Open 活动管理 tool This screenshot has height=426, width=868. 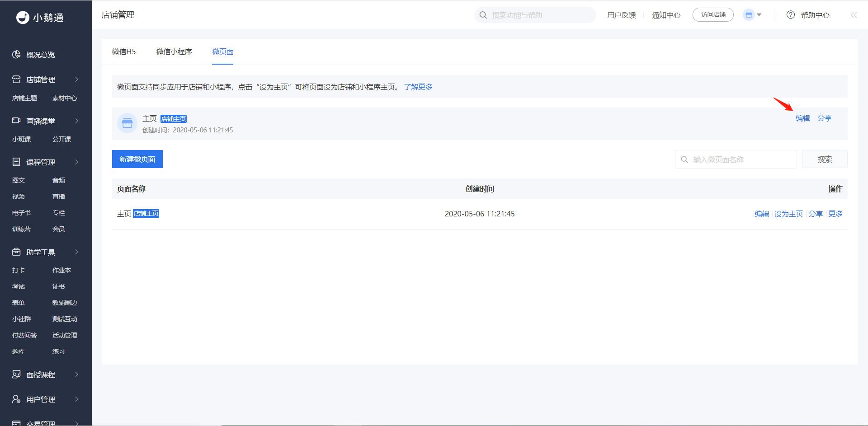tap(65, 335)
